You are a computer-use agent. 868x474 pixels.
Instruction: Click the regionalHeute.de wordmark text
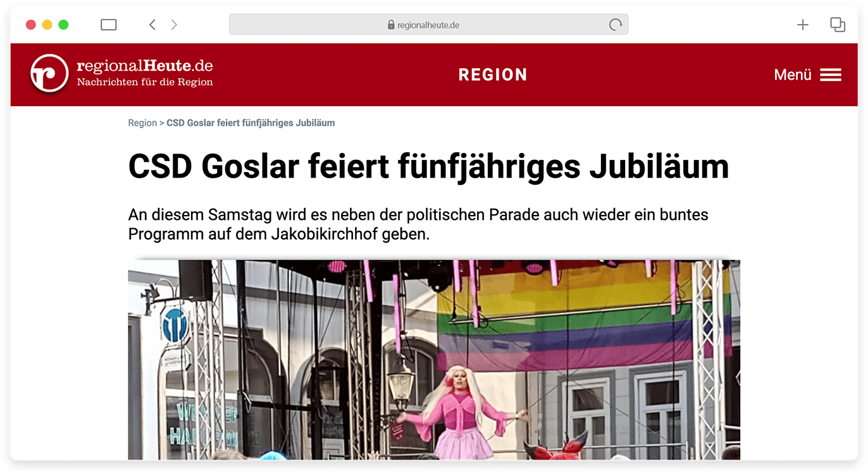click(x=144, y=66)
